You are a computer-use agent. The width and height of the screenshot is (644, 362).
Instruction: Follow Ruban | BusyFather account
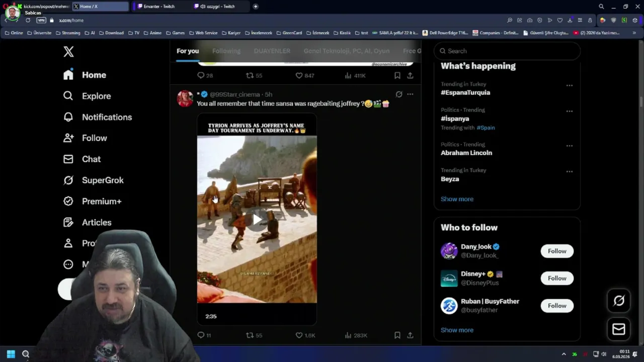[x=557, y=306]
